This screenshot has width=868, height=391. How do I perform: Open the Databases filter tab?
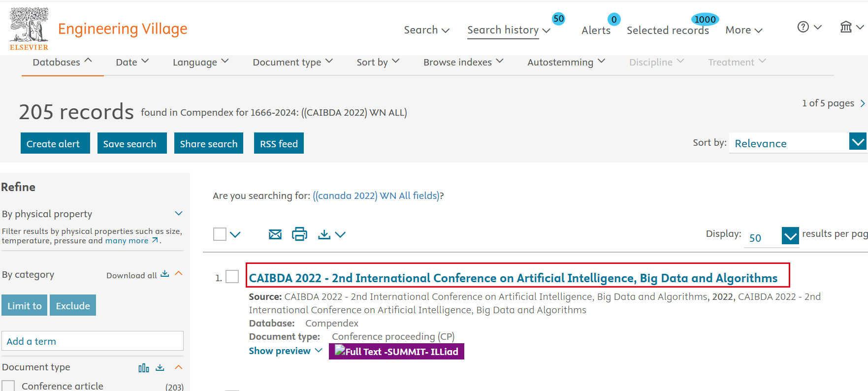click(x=63, y=62)
